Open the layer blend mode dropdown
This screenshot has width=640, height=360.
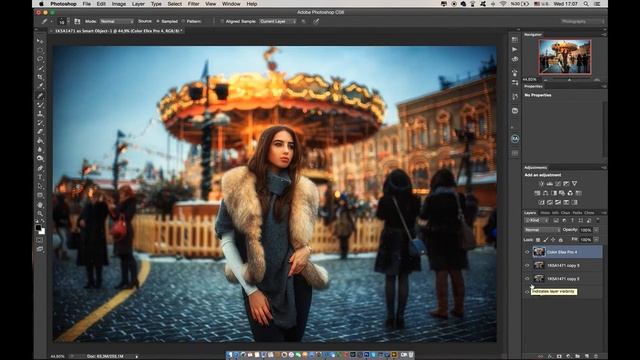pos(542,230)
